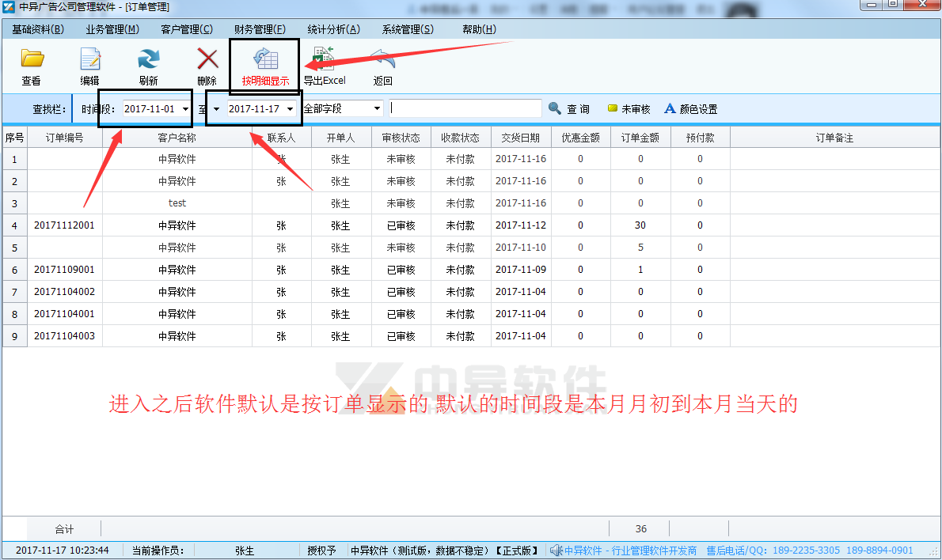
Task: Select row 2 by its sequence number
Action: [14, 181]
